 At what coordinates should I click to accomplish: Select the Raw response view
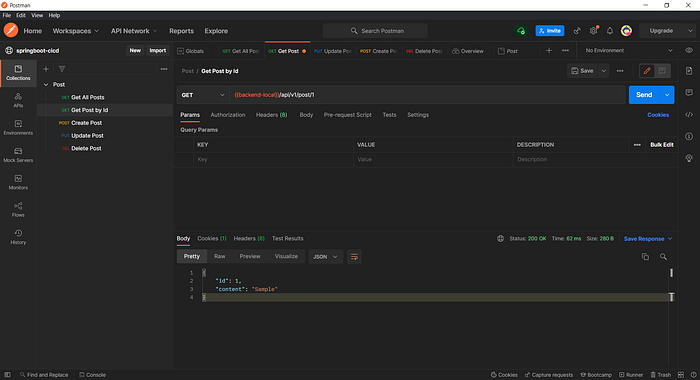coord(220,256)
